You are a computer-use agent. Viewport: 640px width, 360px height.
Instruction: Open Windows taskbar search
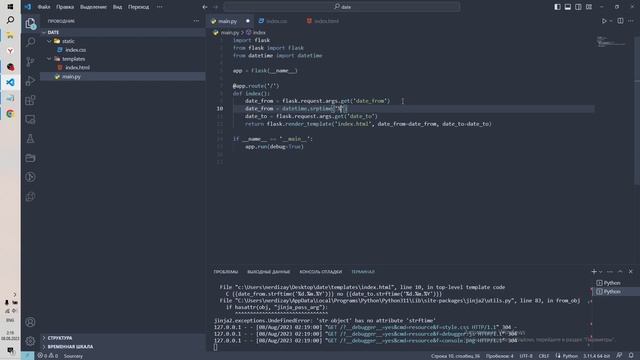[x=10, y=20]
